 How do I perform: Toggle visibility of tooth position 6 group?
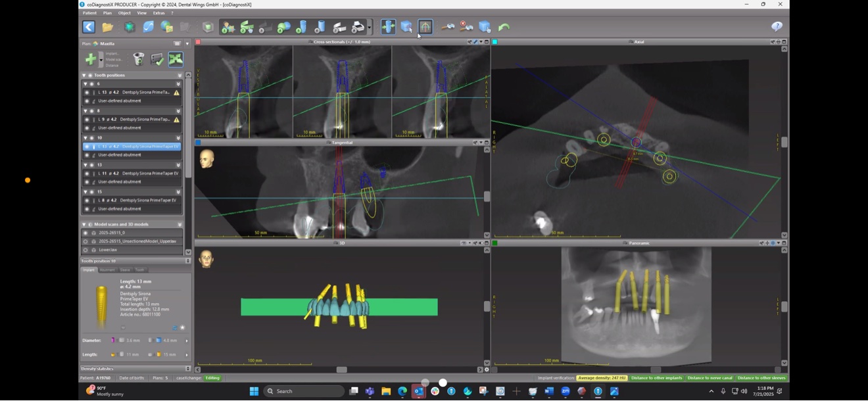point(91,84)
